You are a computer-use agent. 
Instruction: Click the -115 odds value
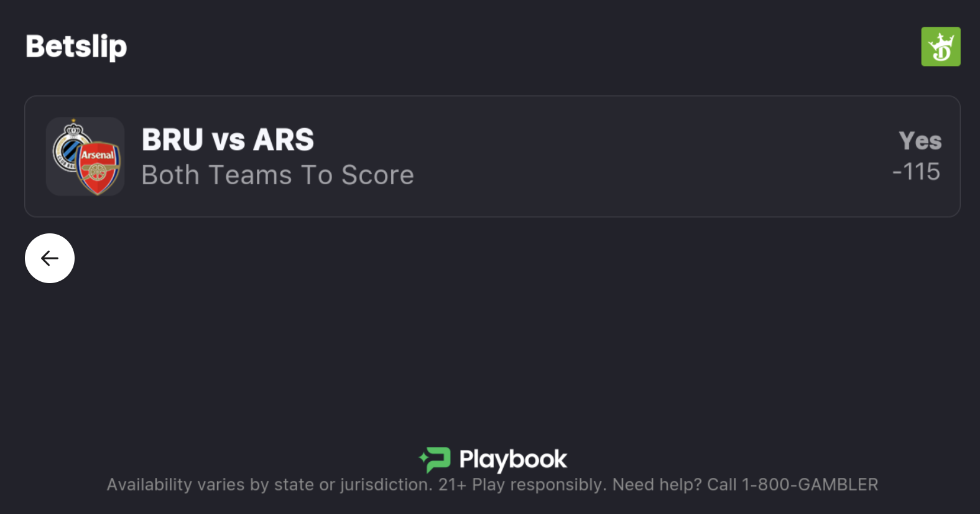(x=916, y=172)
